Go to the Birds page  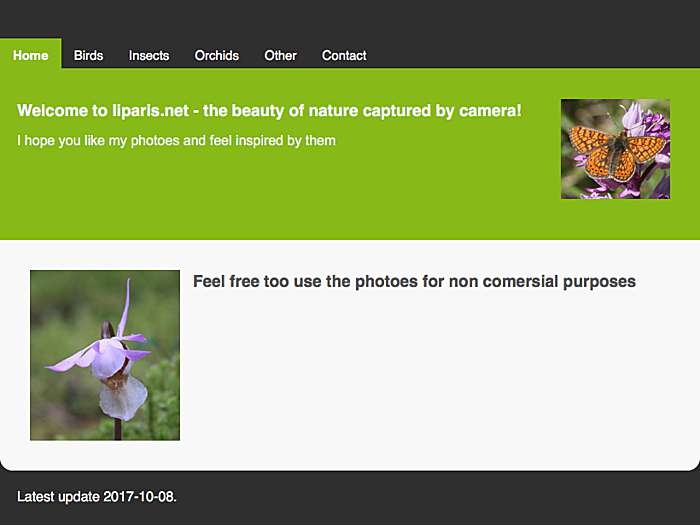(88, 55)
